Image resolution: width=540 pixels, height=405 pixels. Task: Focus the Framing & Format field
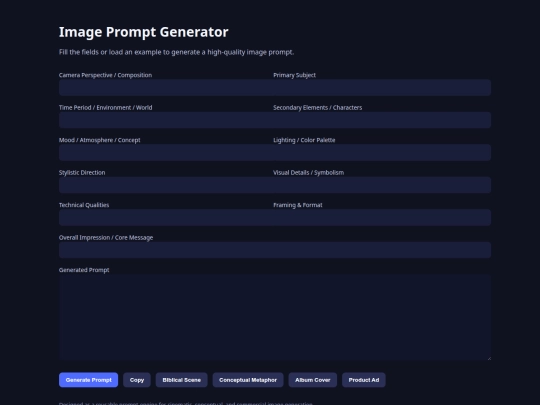(382, 217)
